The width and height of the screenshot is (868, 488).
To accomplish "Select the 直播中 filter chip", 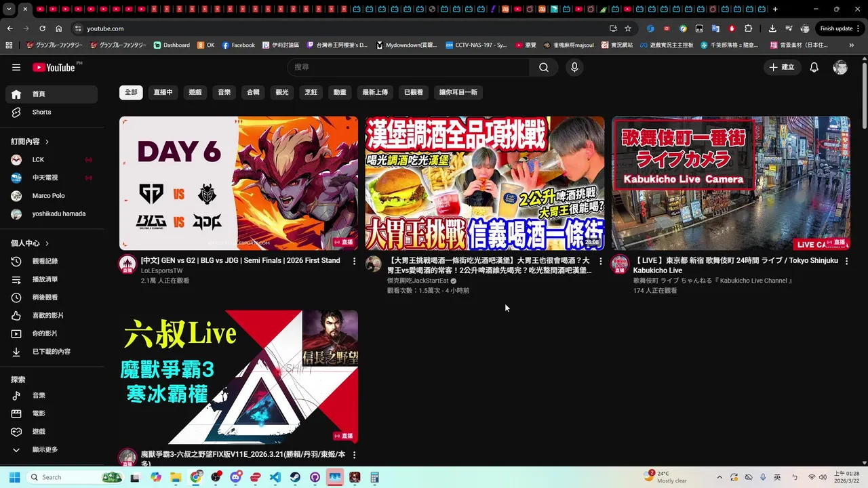I will pyautogui.click(x=163, y=92).
